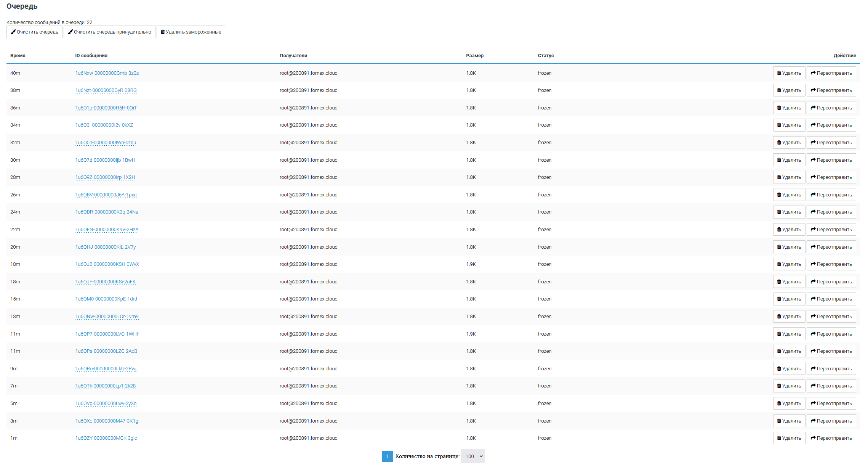The width and height of the screenshot is (868, 463).
Task: Click Удалить for the 36m message
Action: click(789, 108)
